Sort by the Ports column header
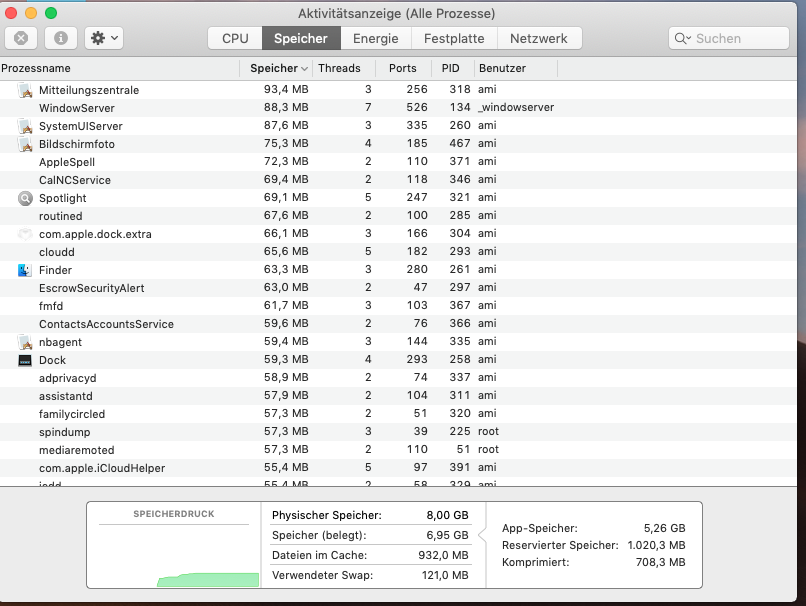The width and height of the screenshot is (806, 606). pyautogui.click(x=402, y=68)
